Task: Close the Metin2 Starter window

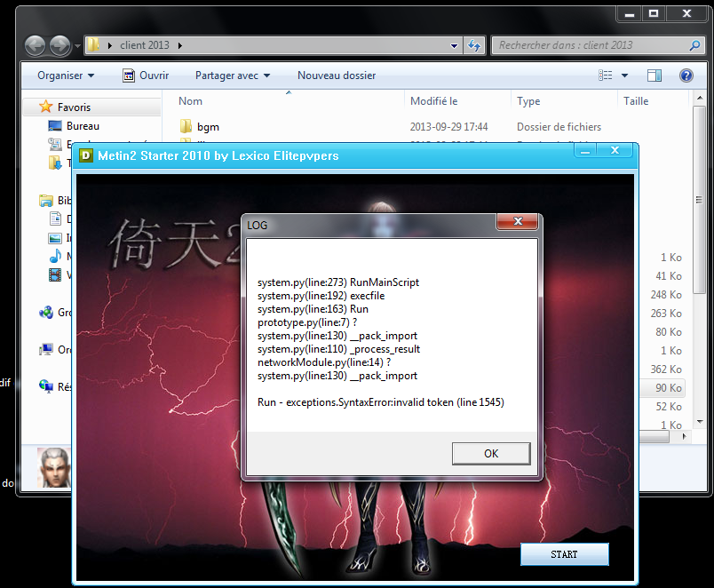Action: coord(615,150)
